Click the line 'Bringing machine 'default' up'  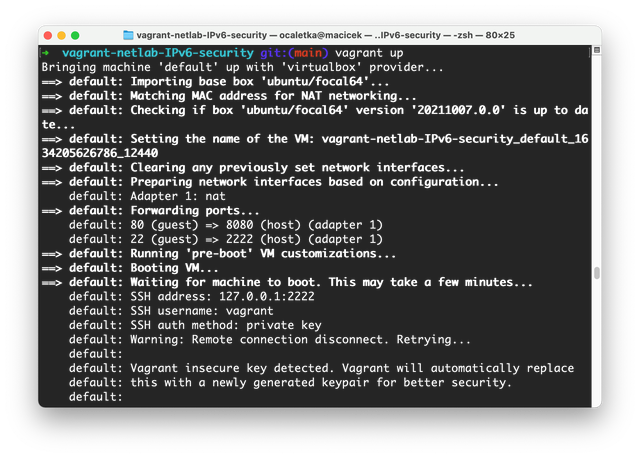242,67
